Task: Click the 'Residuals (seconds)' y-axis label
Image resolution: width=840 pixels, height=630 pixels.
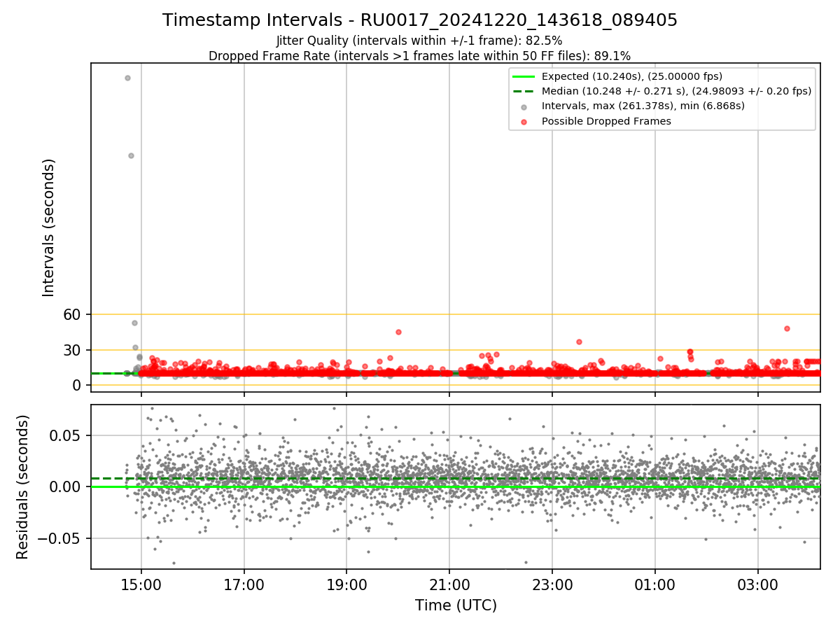Action: click(x=23, y=486)
